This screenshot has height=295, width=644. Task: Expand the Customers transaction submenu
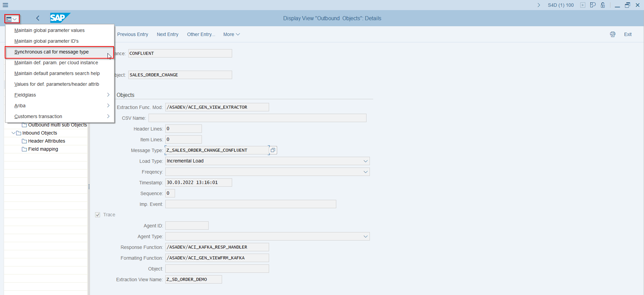tap(60, 116)
